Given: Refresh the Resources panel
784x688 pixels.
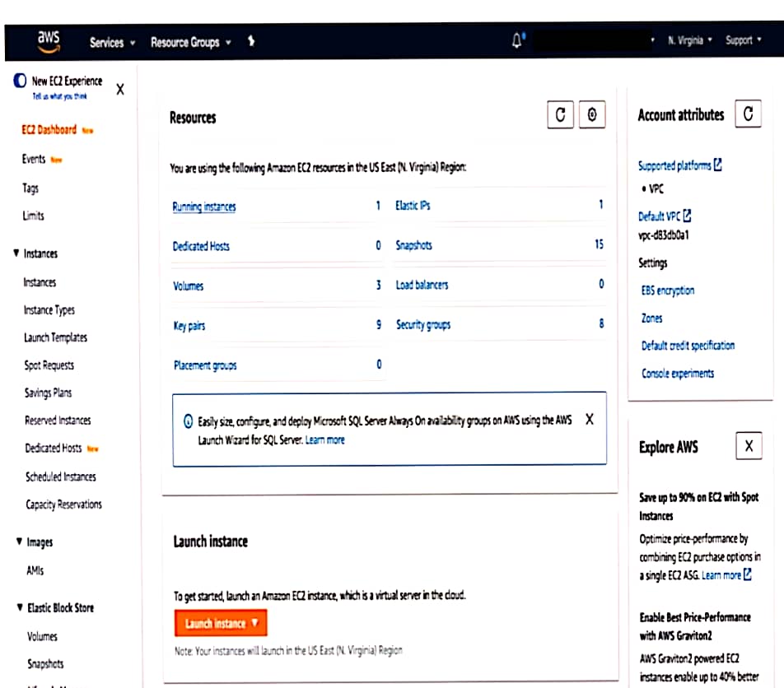Looking at the screenshot, I should (561, 115).
